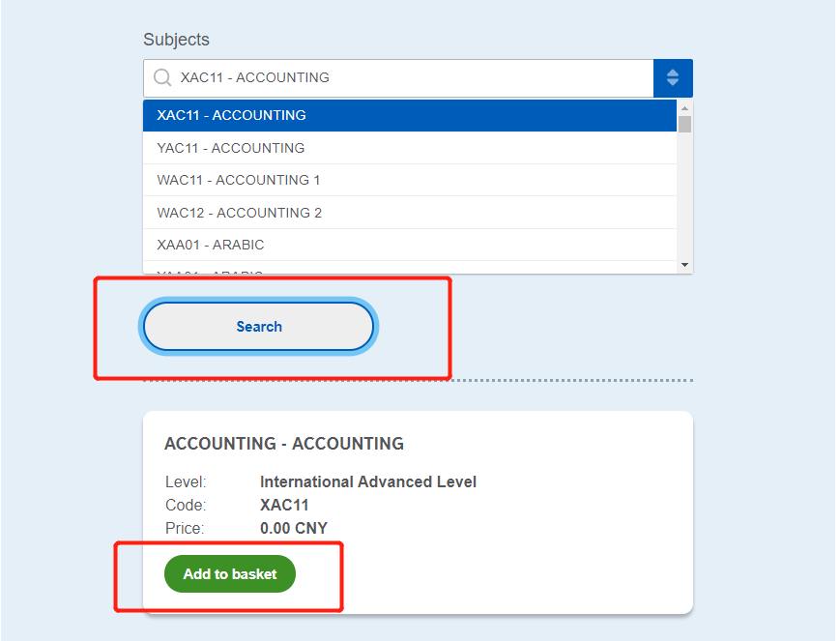Select WAC11 - ACCOUNTING 1 option
The height and width of the screenshot is (641, 840).
(x=410, y=180)
